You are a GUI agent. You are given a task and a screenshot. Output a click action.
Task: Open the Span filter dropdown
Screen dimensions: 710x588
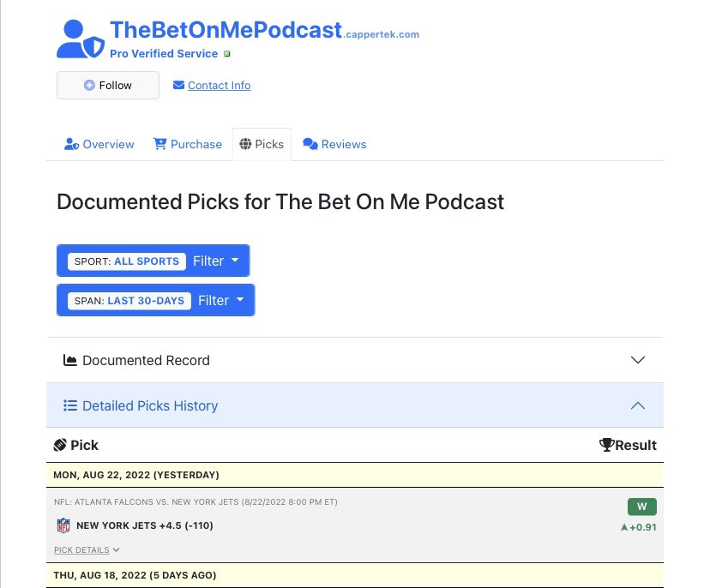(x=156, y=300)
